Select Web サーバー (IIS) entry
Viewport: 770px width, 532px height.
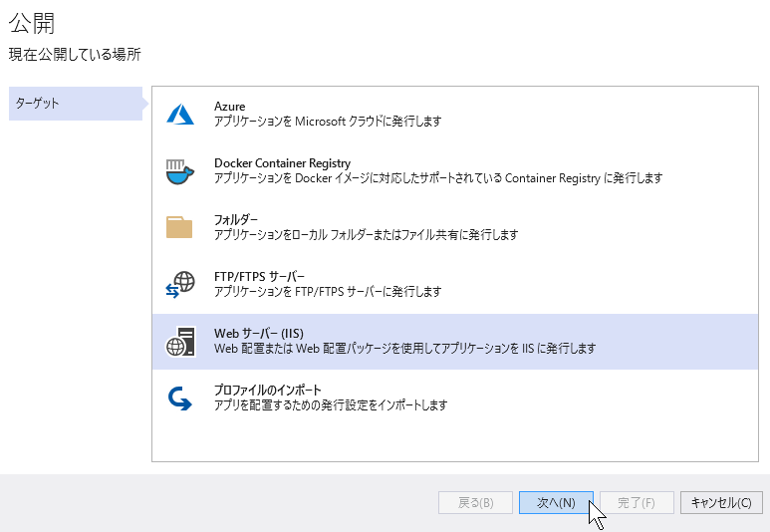(x=455, y=342)
